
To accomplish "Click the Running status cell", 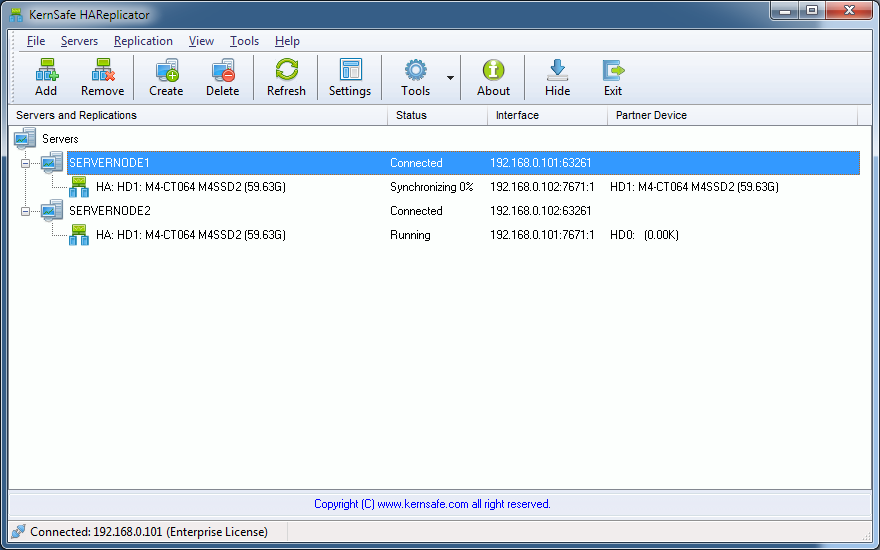I will point(410,235).
